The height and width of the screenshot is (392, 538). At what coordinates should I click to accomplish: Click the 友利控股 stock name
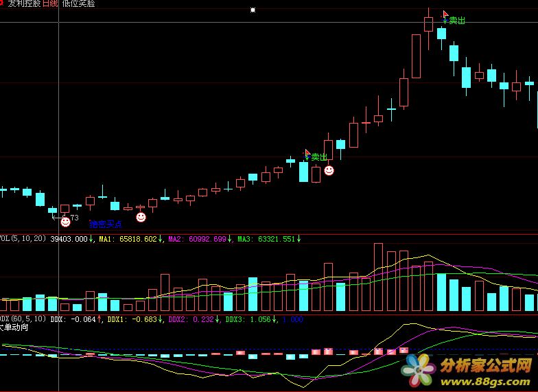pyautogui.click(x=23, y=4)
